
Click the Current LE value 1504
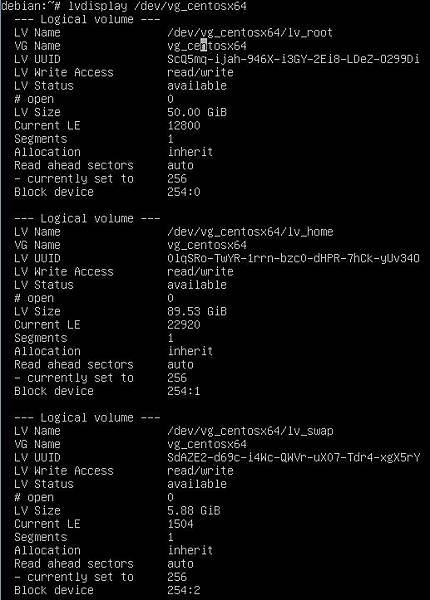point(180,524)
